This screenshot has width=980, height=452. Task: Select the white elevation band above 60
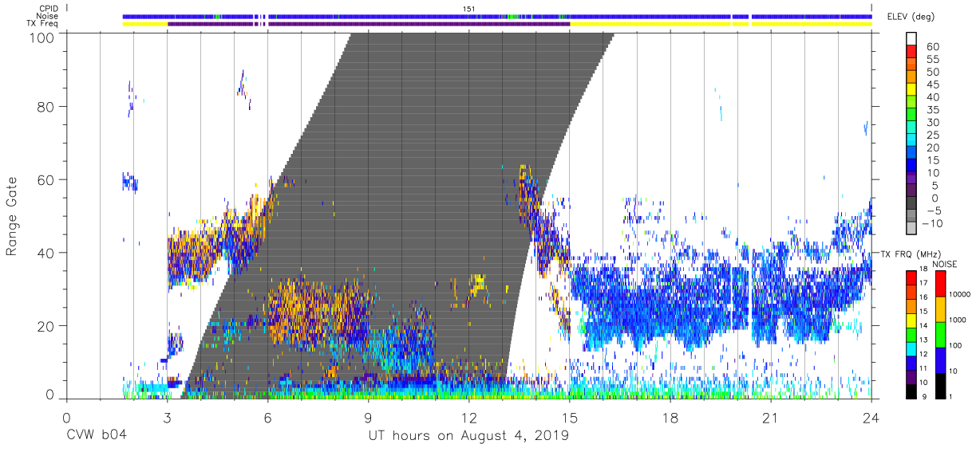point(911,39)
